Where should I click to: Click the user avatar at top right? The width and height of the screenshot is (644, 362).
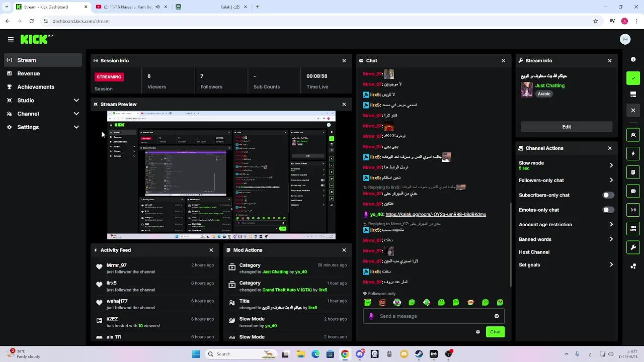click(x=625, y=39)
